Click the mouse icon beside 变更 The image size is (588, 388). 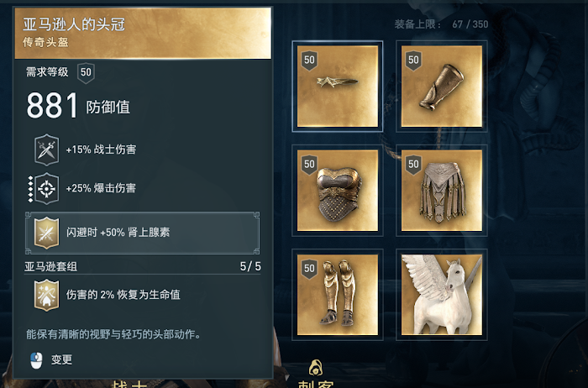point(36,360)
